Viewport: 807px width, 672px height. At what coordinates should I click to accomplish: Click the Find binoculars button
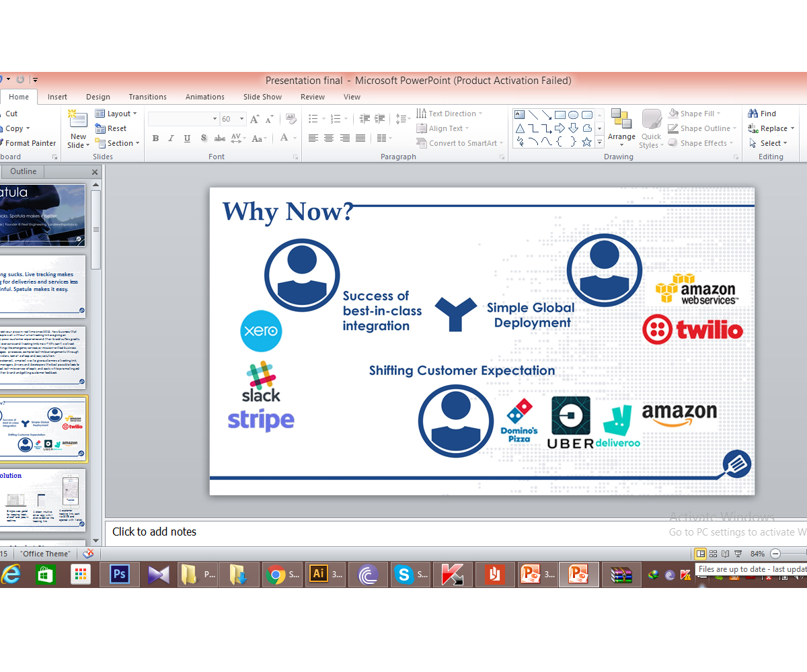point(762,114)
